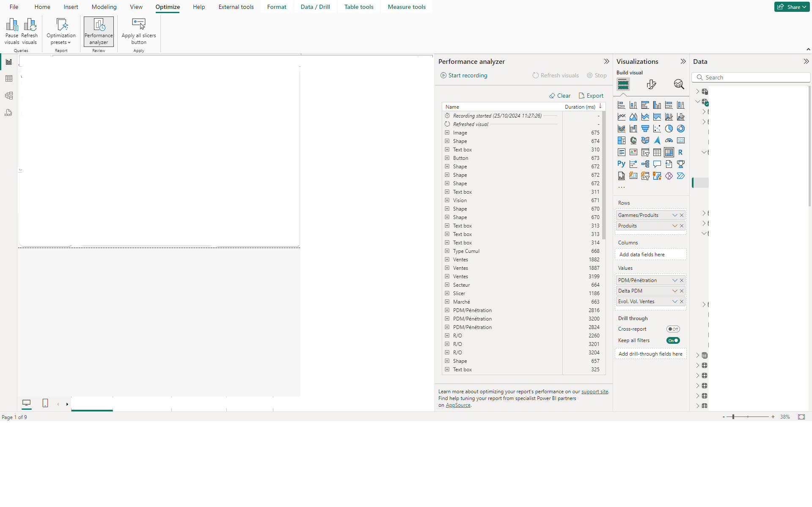
Task: Open Evol. Vol. Ventes field dropdown
Action: pos(674,301)
